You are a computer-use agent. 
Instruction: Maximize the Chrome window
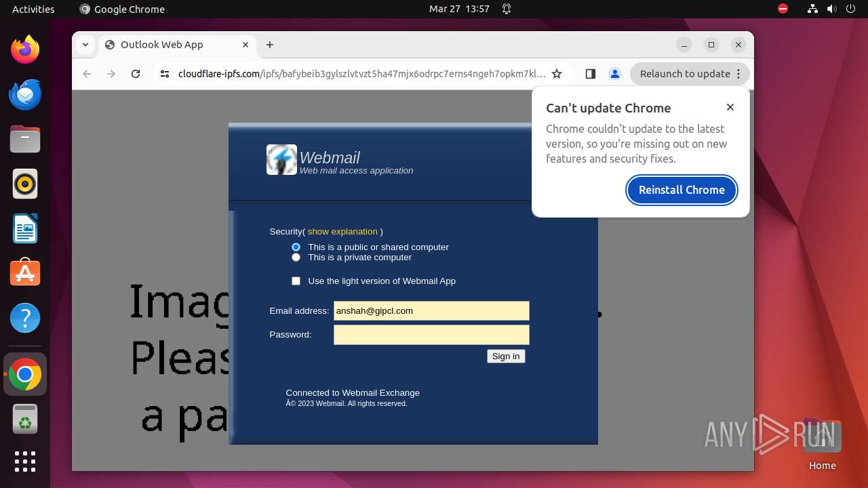pyautogui.click(x=711, y=45)
